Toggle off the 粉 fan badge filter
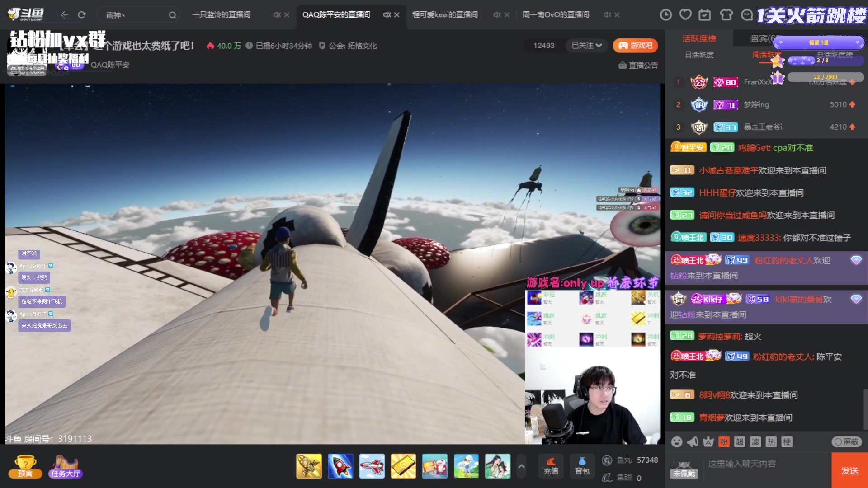This screenshot has width=868, height=488. 724,442
